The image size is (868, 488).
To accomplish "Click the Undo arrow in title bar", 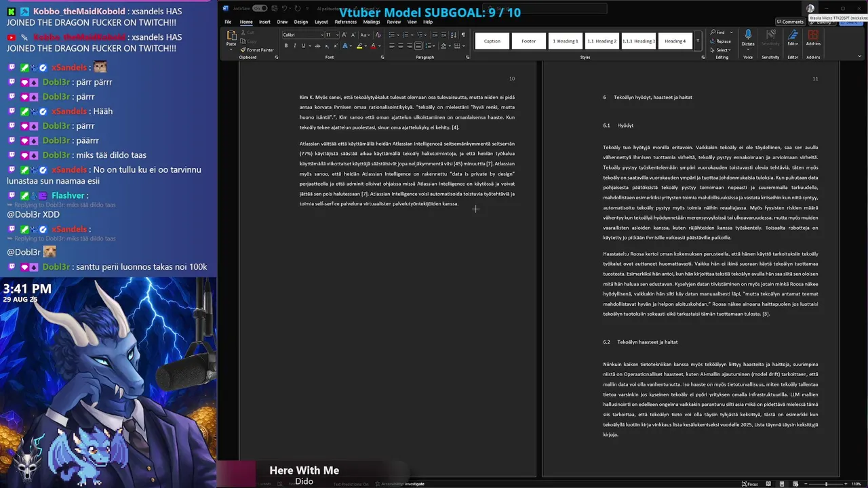I will click(284, 8).
